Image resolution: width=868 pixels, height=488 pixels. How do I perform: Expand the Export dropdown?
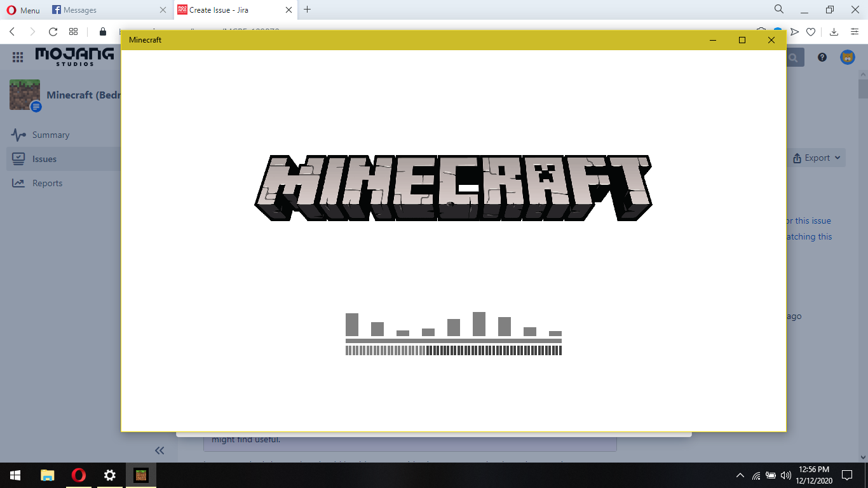pyautogui.click(x=817, y=158)
